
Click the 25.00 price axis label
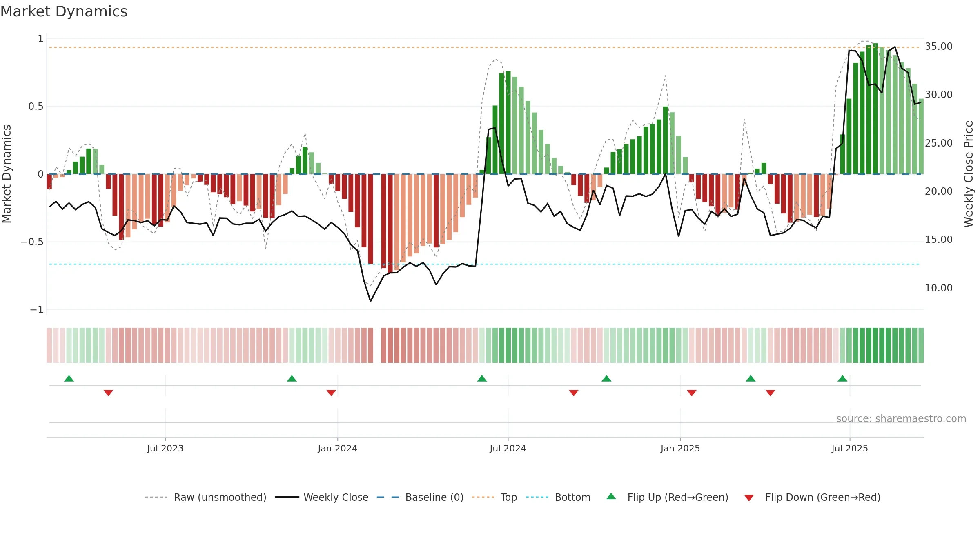click(939, 143)
